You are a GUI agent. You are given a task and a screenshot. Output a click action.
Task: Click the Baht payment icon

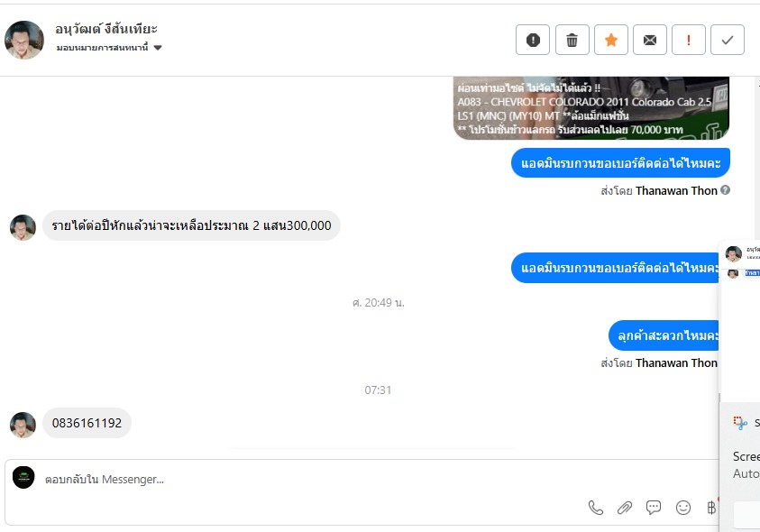pyautogui.click(x=711, y=508)
